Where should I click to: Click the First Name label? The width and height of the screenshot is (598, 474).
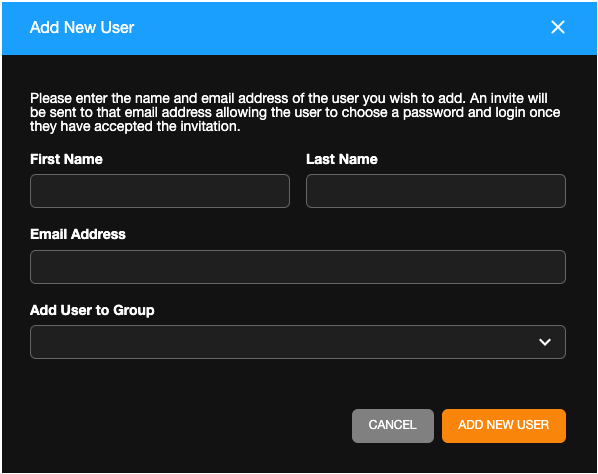66,159
